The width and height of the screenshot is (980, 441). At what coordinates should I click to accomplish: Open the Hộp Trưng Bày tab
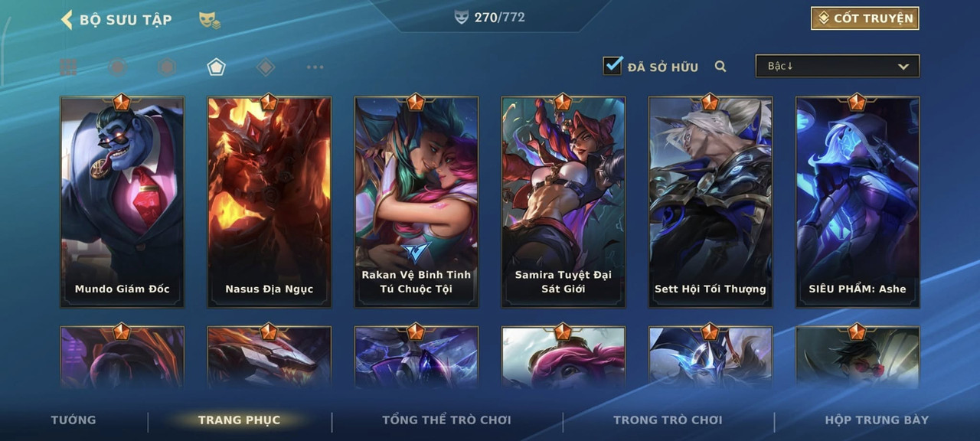(877, 420)
